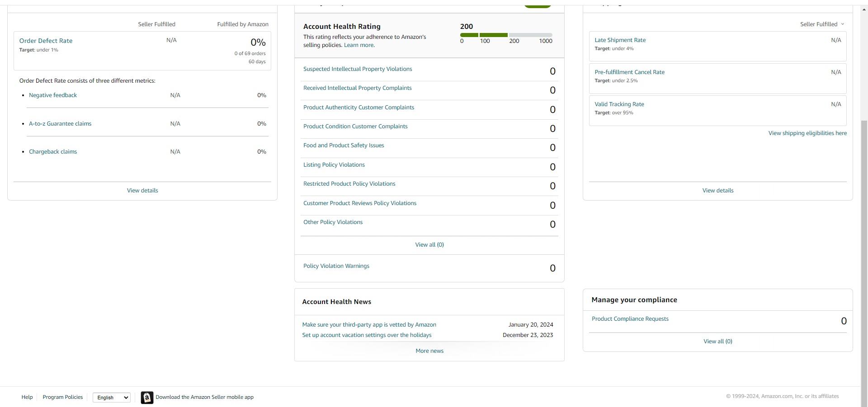The height and width of the screenshot is (407, 868).
Task: Open the Order Defect Rate link
Action: [x=46, y=41]
